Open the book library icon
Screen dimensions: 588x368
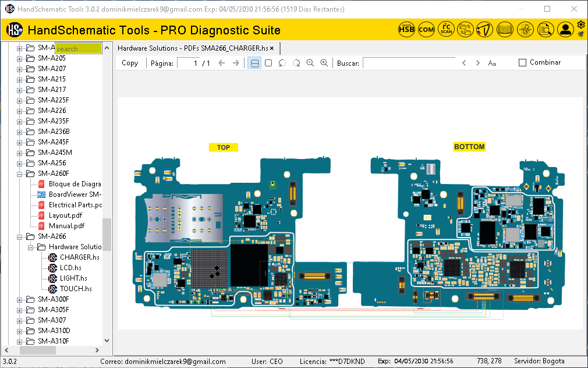point(505,29)
